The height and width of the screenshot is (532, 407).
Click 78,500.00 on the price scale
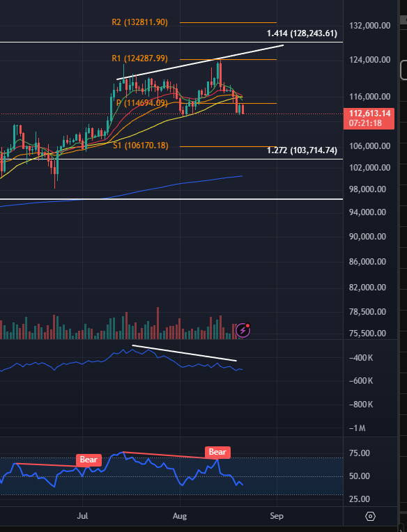tap(367, 312)
